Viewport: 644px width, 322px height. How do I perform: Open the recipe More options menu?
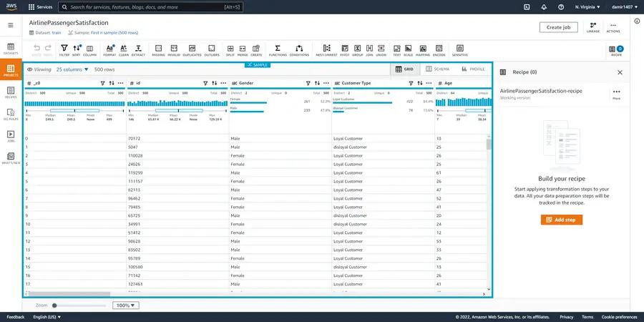617,94
